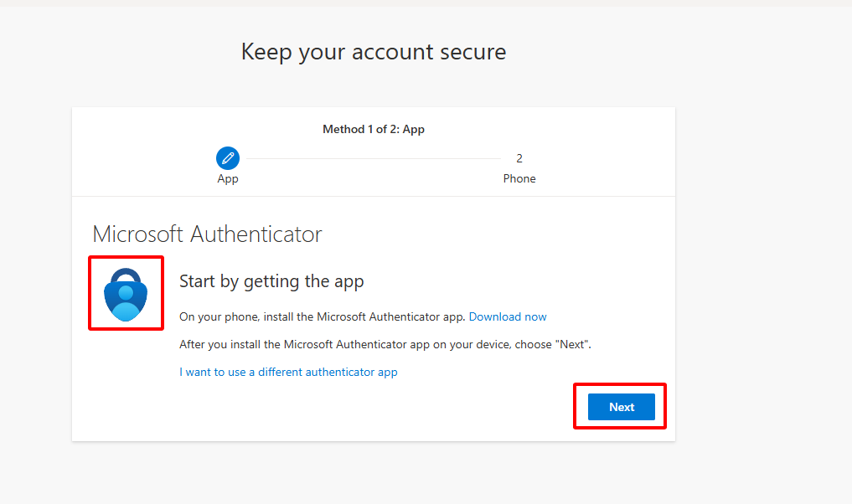The height and width of the screenshot is (504, 852).
Task: Click the step number 2 indicator
Action: [x=519, y=158]
